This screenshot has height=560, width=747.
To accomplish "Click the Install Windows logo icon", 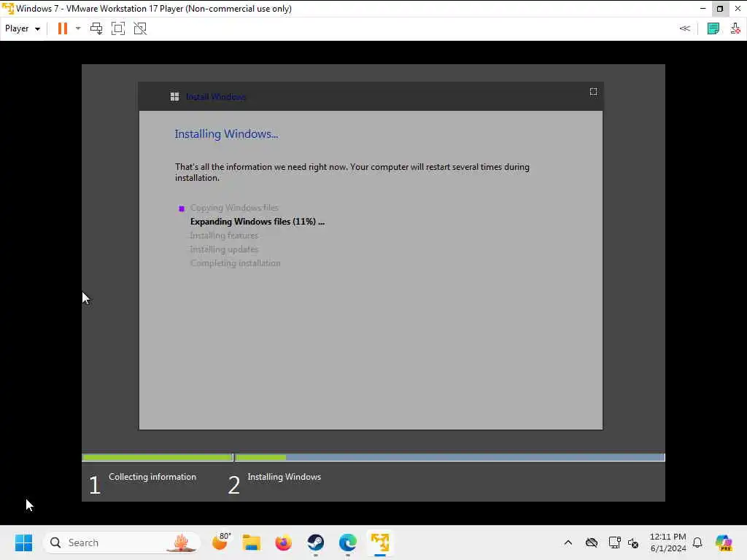I will (x=175, y=97).
